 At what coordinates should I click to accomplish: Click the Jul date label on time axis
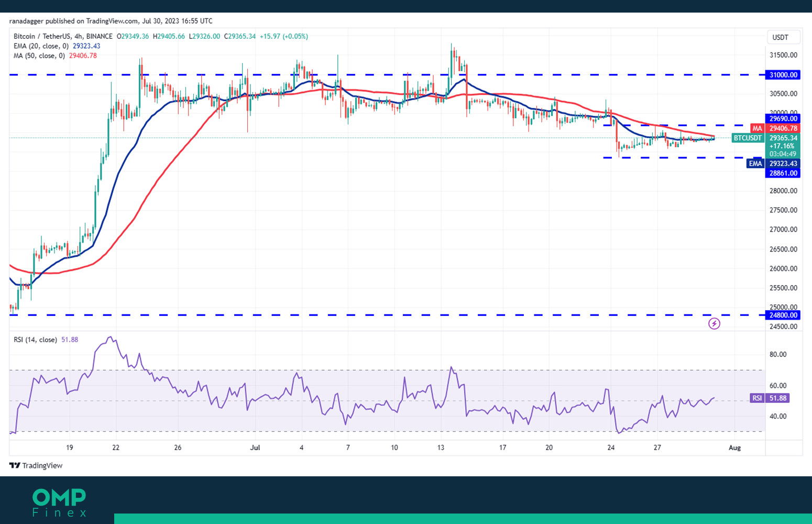pos(255,447)
